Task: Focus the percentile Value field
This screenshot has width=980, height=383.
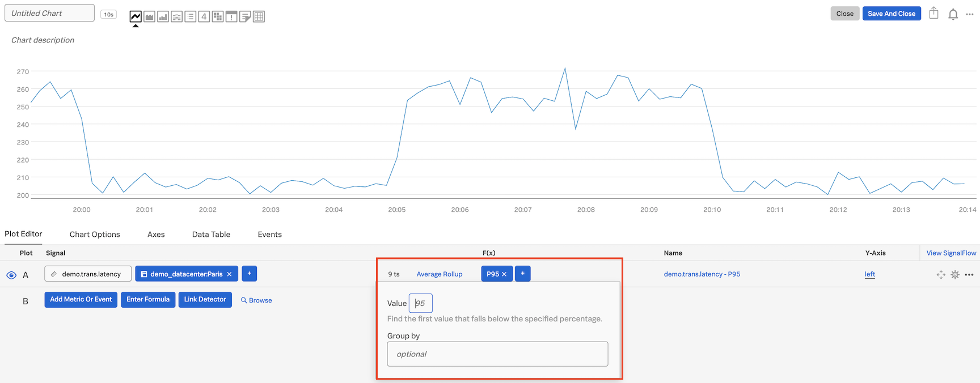Action: (421, 303)
